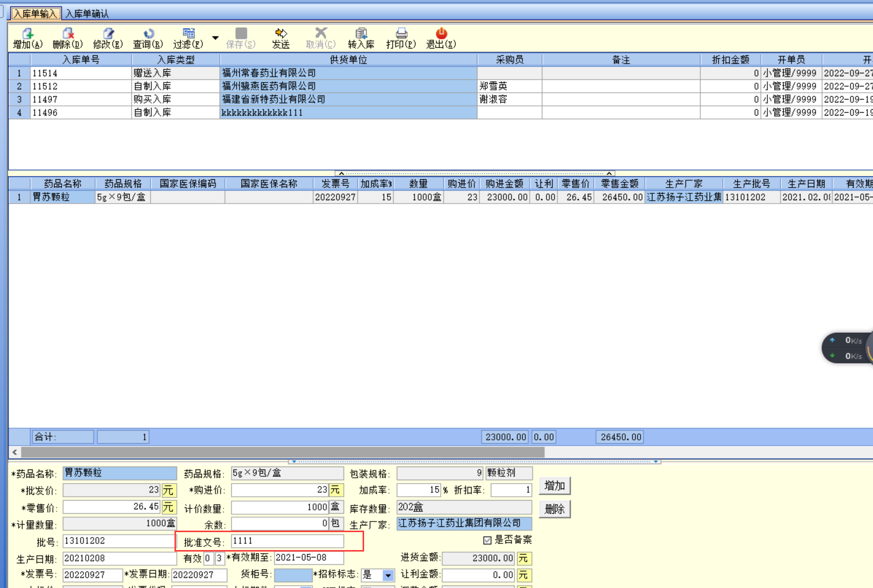873x588 pixels.
Task: Switch to the 入库单输入 tab
Action: pyautogui.click(x=36, y=14)
